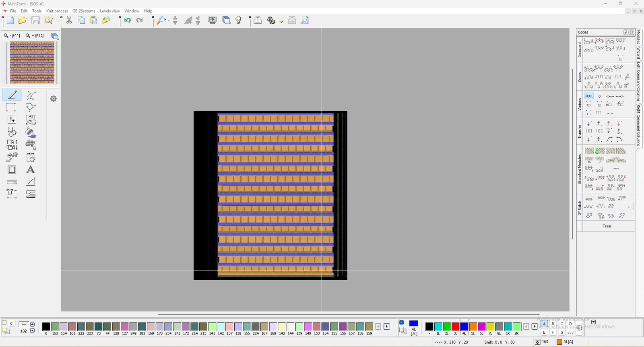
Task: Select the letter B option button
Action: click(x=553, y=324)
